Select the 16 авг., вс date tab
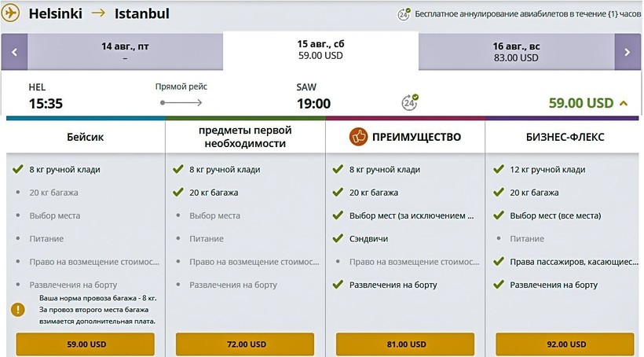This screenshot has width=644, height=357. coord(517,52)
